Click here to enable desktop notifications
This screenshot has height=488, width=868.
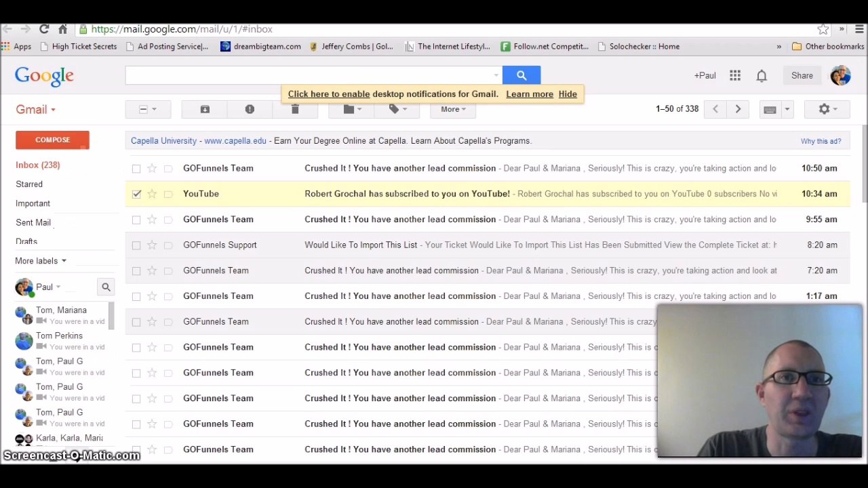[329, 94]
